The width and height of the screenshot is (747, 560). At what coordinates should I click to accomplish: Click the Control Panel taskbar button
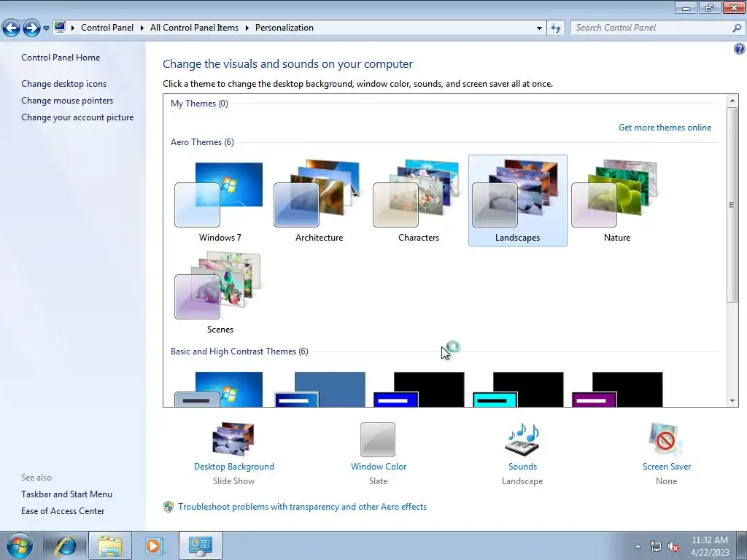[x=200, y=546]
